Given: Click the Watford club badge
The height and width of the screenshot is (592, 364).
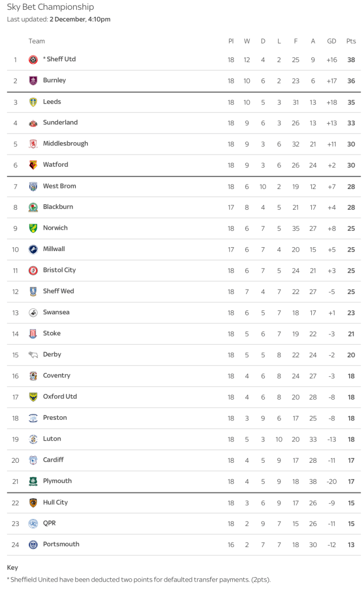Looking at the screenshot, I should click(33, 165).
